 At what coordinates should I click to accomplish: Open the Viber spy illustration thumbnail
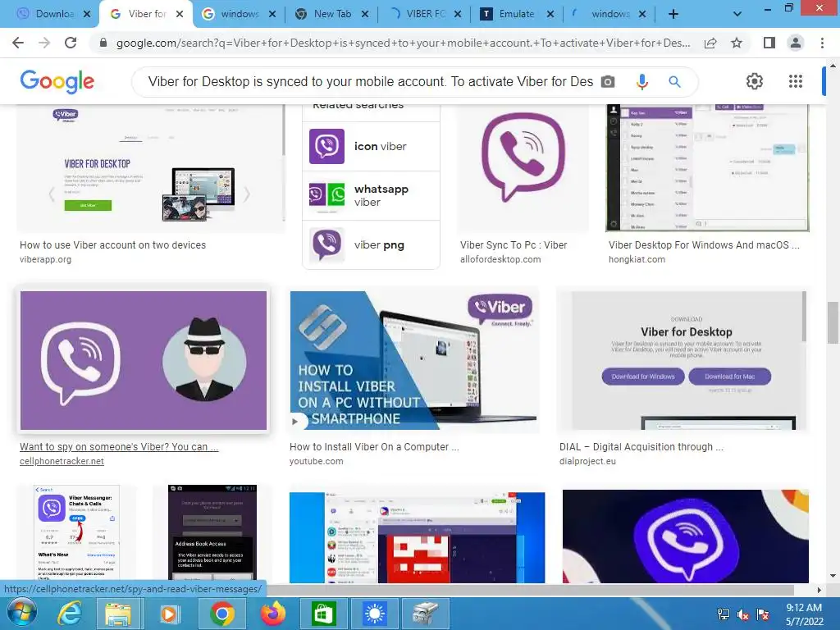click(x=144, y=360)
